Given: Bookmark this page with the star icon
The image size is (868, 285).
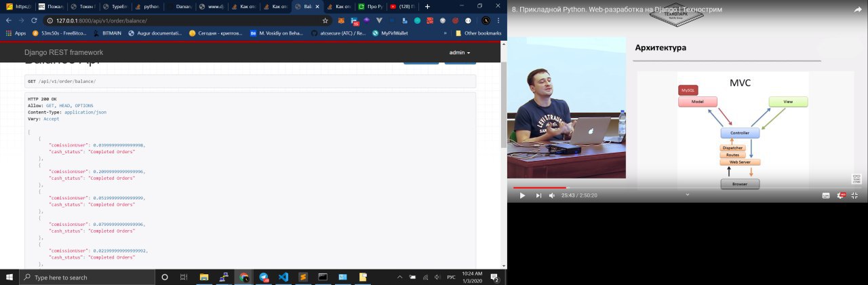Looking at the screenshot, I should (325, 20).
